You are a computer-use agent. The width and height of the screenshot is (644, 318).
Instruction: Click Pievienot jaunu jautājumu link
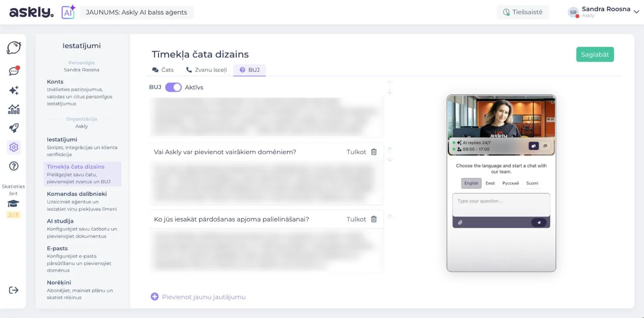[x=204, y=297]
